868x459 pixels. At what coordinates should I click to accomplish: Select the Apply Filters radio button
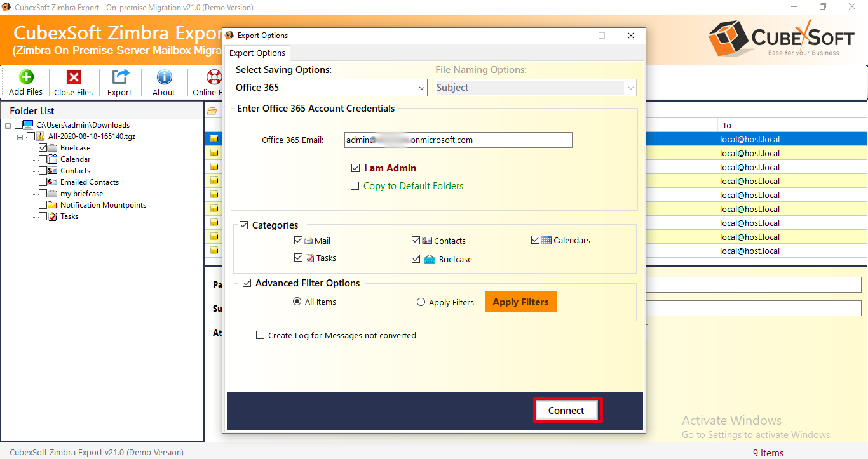point(421,303)
